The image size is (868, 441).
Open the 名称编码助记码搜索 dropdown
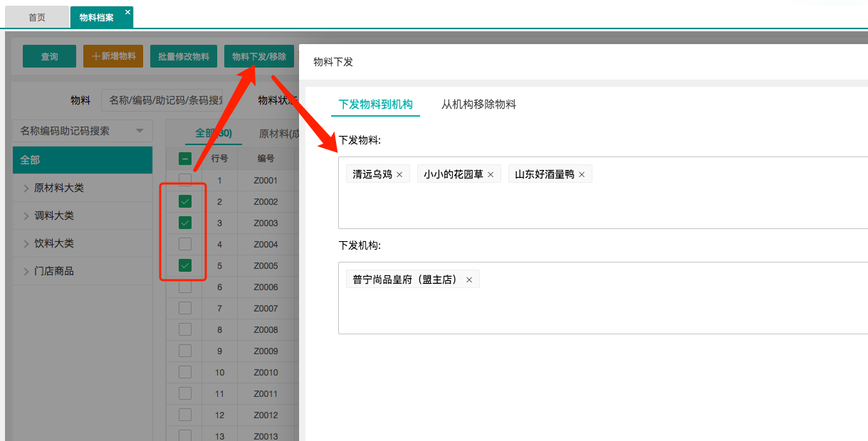coord(82,131)
